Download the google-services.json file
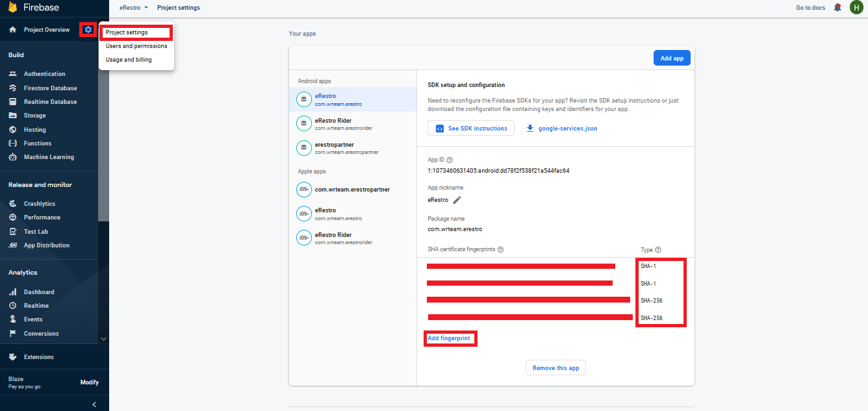868x411 pixels. pyautogui.click(x=562, y=129)
